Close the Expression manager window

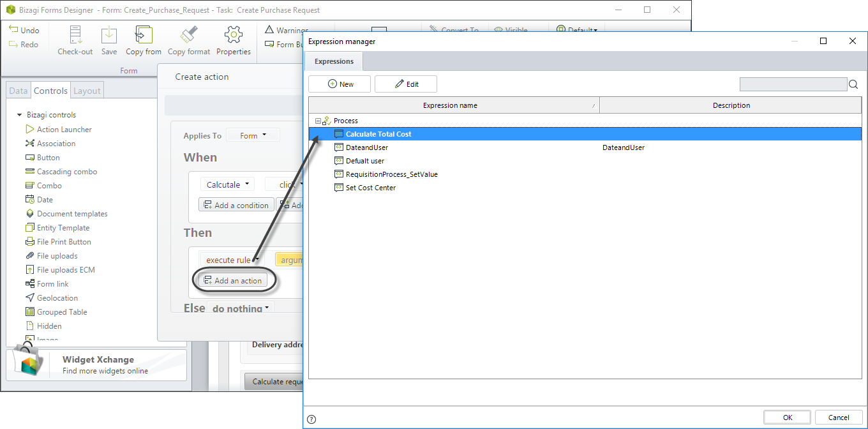[853, 41]
